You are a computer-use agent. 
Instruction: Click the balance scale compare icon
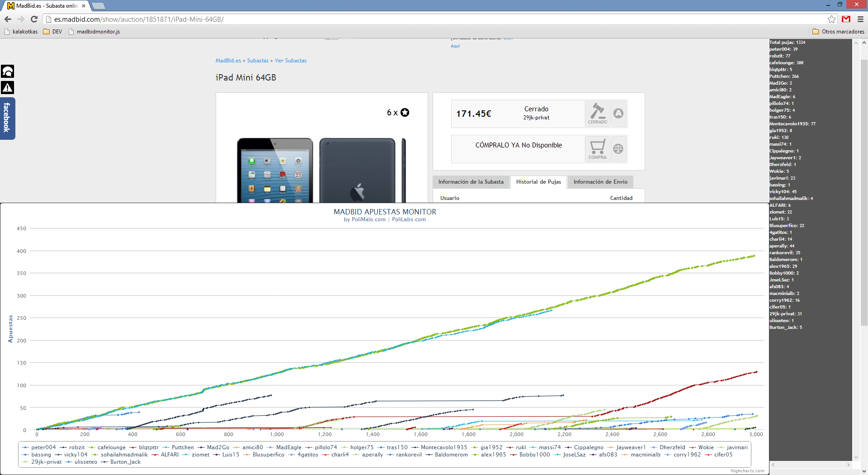618,149
